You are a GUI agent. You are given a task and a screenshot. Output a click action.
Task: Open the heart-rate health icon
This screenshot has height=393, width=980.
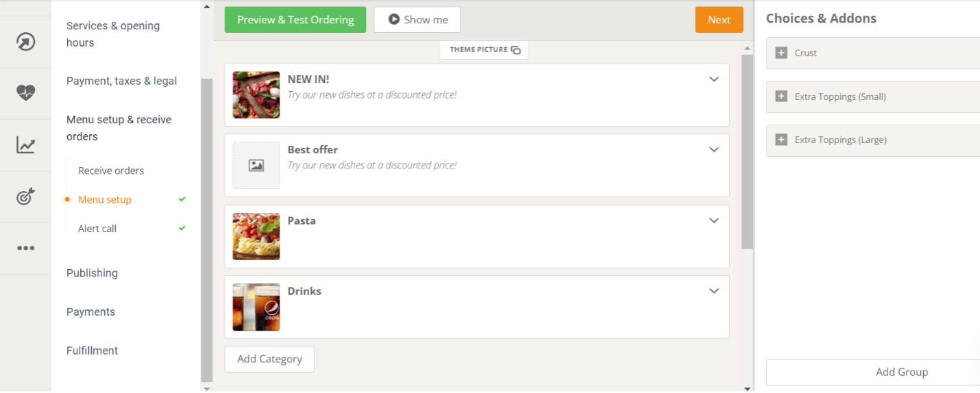pos(25,93)
